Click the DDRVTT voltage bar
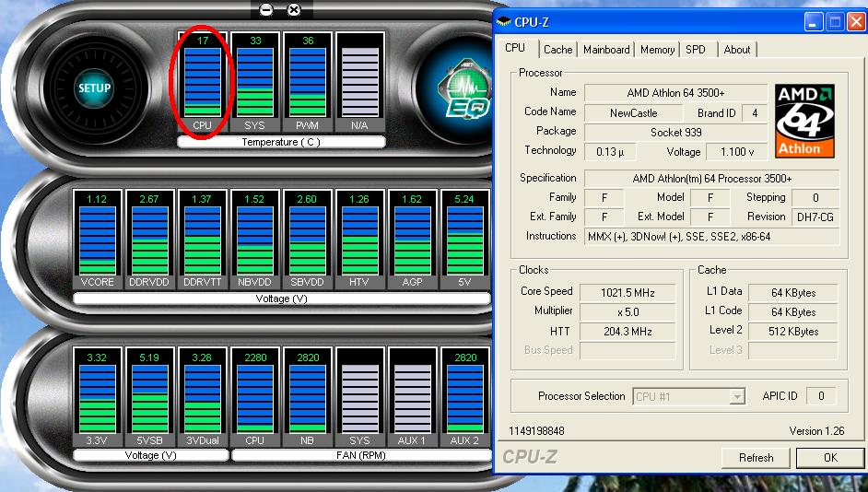 (x=202, y=239)
